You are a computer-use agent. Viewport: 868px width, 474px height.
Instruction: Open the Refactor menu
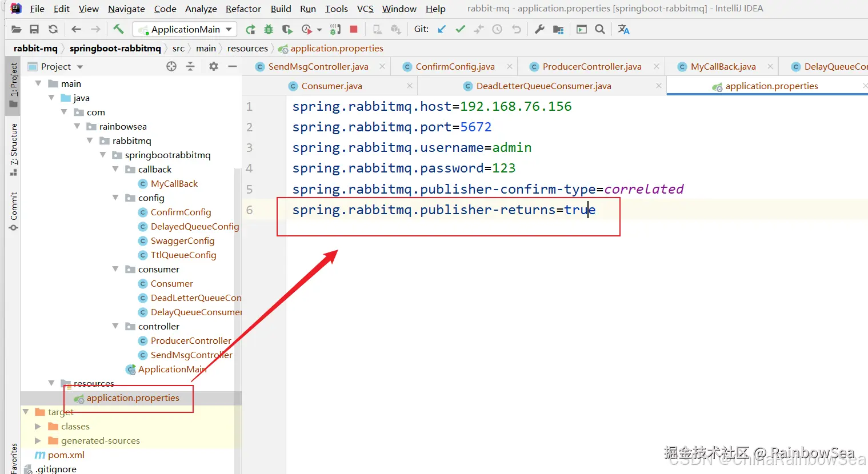point(243,9)
